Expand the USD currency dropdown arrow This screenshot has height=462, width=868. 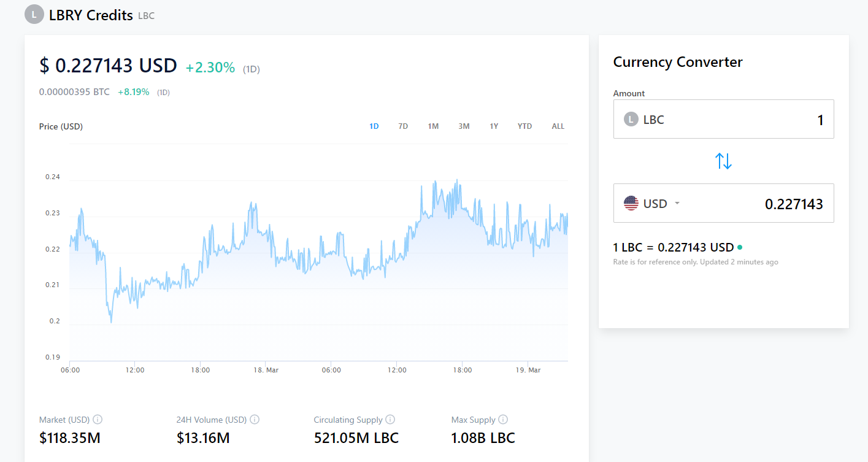pyautogui.click(x=677, y=203)
